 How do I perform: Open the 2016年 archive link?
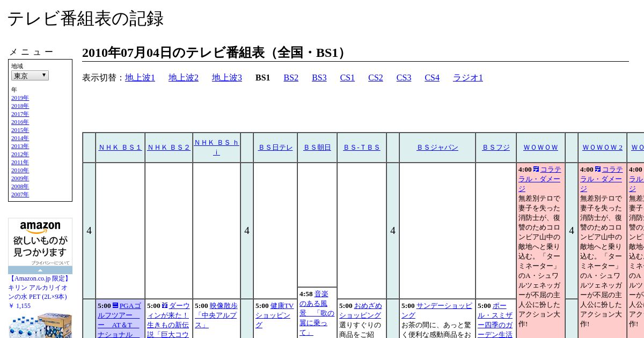coord(20,122)
